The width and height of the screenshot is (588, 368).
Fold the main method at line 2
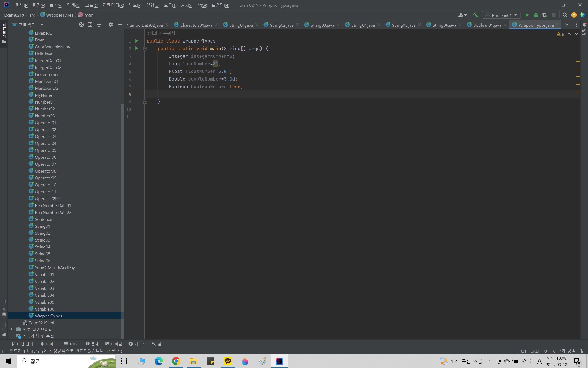click(x=145, y=49)
